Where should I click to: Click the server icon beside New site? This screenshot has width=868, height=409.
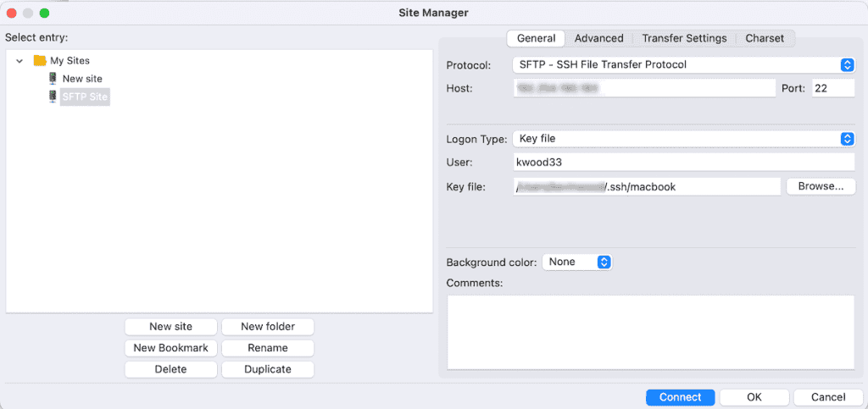53,79
